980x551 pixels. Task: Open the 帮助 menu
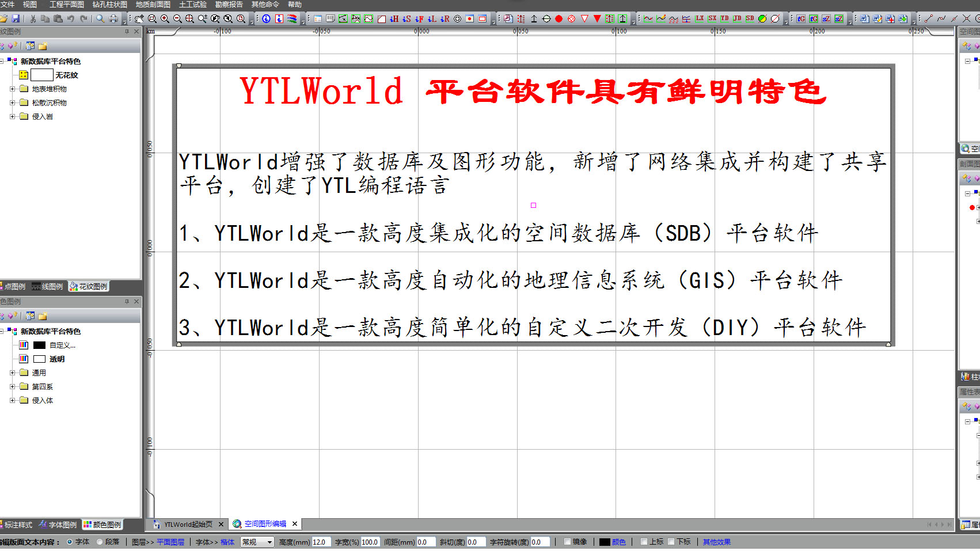tap(295, 5)
